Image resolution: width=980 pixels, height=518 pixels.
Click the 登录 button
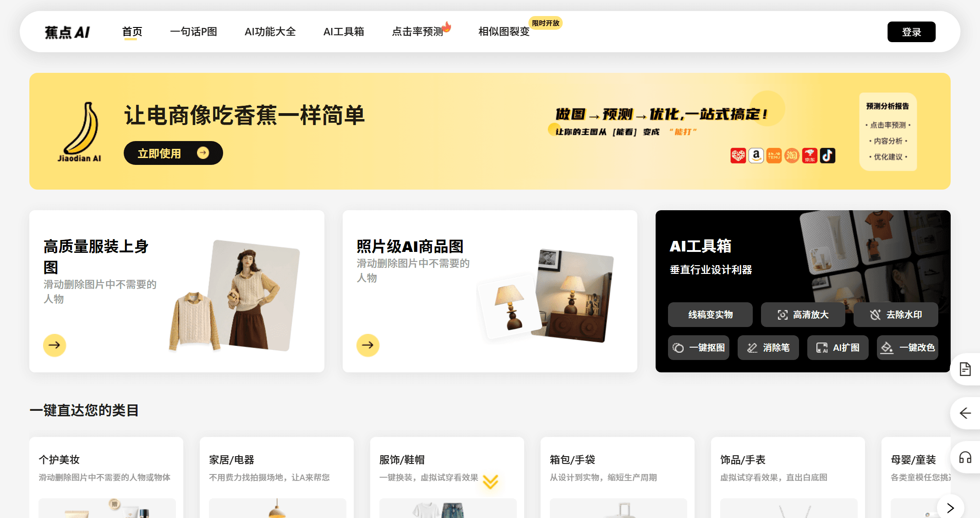(911, 32)
